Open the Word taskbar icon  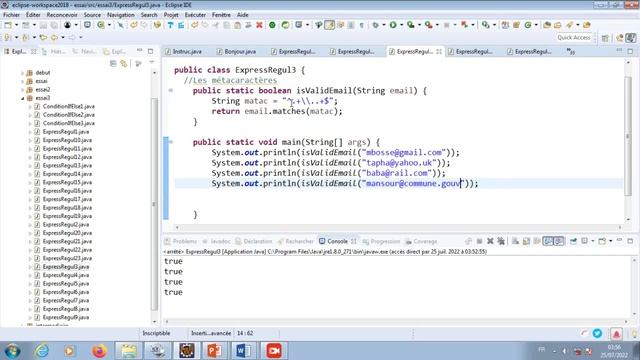coord(244,351)
